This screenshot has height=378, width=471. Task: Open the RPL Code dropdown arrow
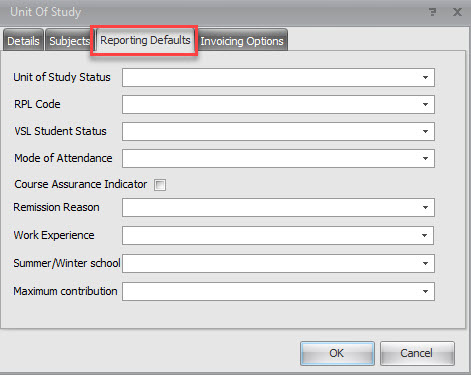[x=425, y=105]
